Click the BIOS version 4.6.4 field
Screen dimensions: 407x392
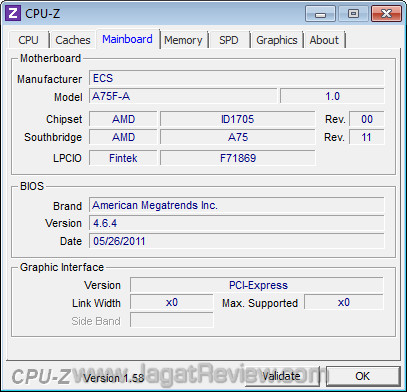[x=237, y=223]
